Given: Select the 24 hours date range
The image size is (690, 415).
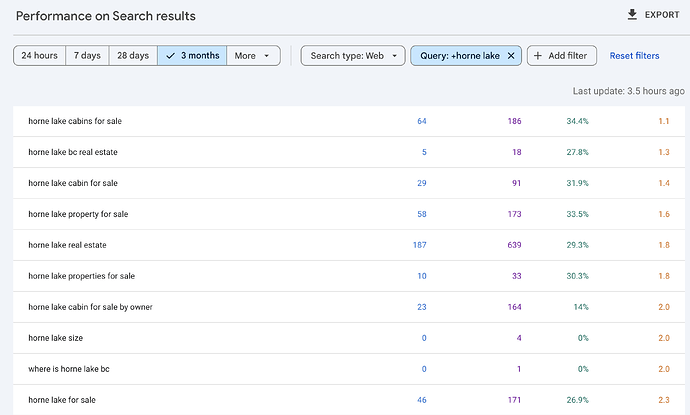Looking at the screenshot, I should pyautogui.click(x=39, y=56).
